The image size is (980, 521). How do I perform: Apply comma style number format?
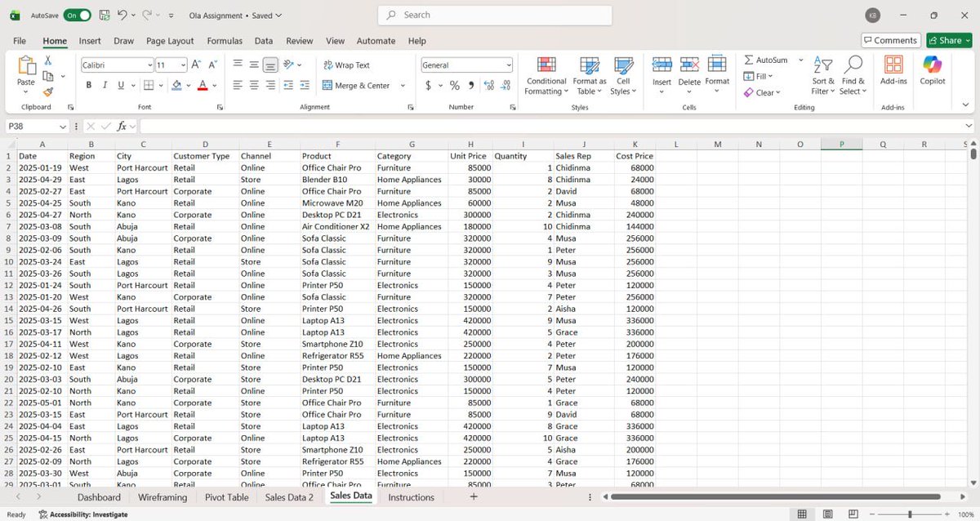470,85
